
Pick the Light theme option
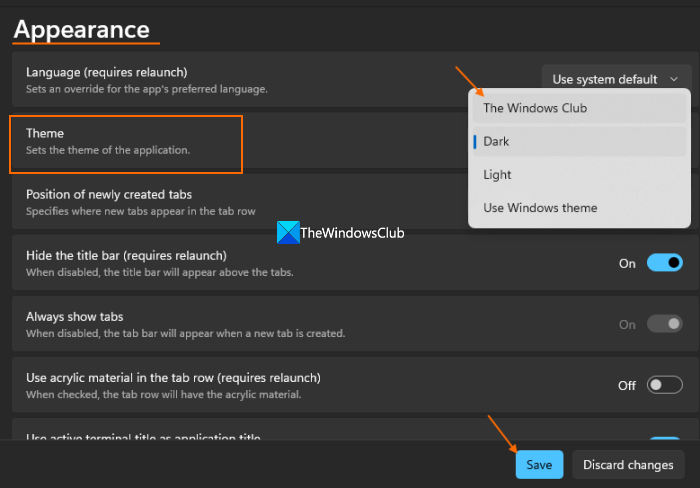click(x=497, y=175)
